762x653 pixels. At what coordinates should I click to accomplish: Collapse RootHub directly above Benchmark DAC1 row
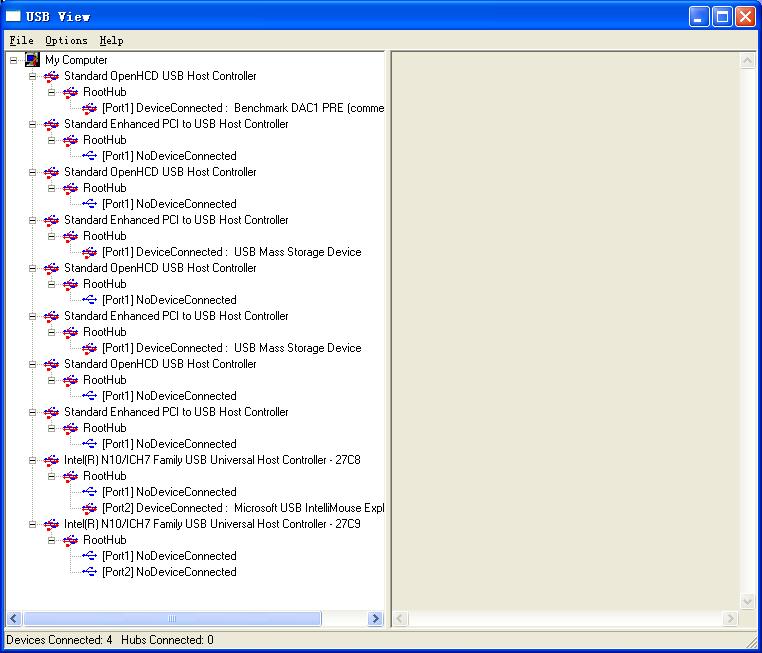pos(52,92)
